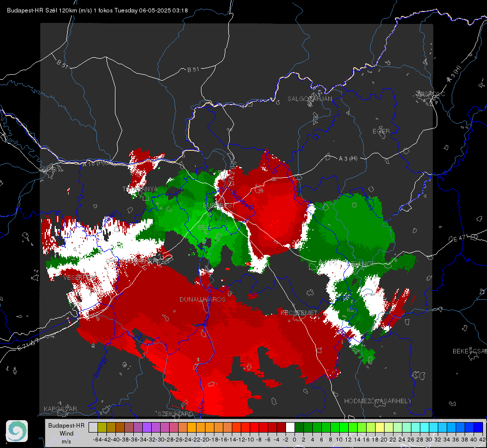Viewport: 487px width, 448px height.
Task: Click the KECSKEMÉT city label
Action: [299, 313]
